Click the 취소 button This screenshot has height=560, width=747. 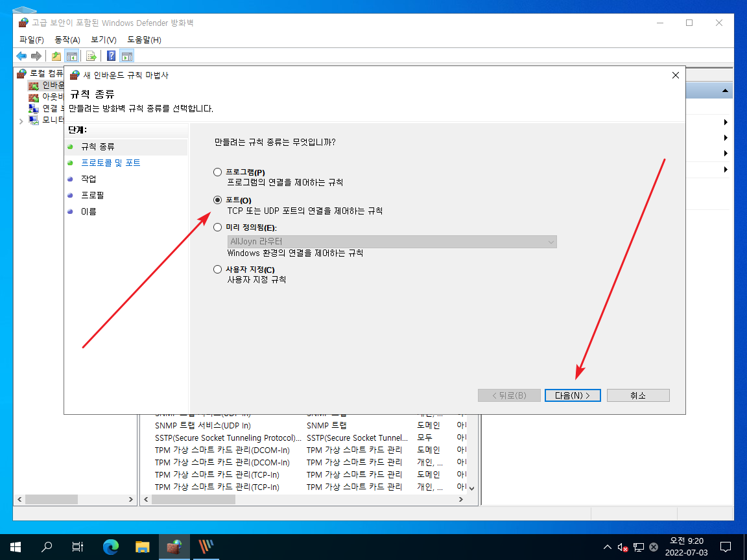pos(638,395)
